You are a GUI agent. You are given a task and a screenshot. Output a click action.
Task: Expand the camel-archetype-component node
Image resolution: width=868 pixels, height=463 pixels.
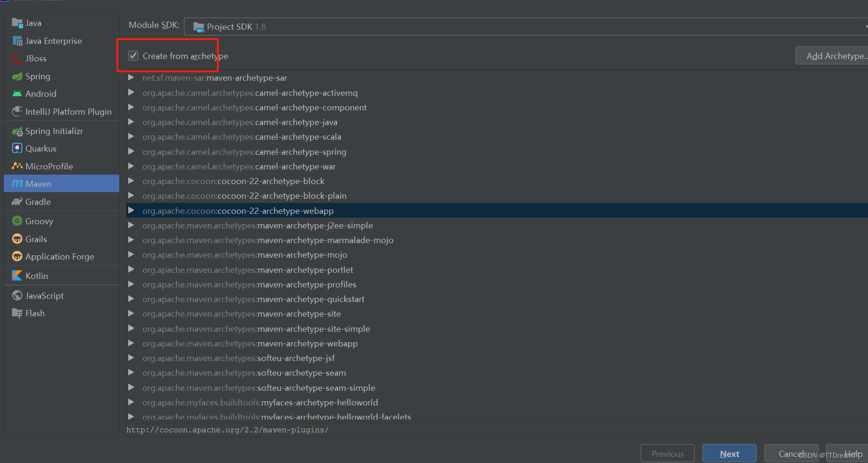pos(132,107)
